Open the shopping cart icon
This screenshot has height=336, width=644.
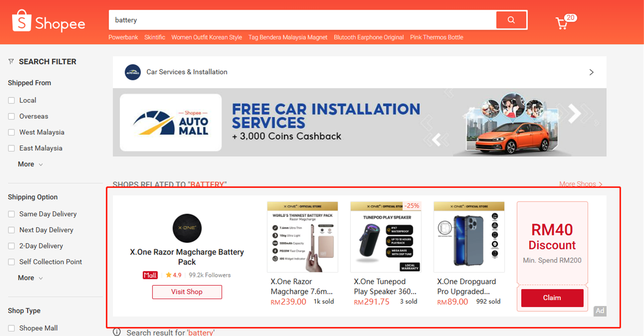click(562, 23)
